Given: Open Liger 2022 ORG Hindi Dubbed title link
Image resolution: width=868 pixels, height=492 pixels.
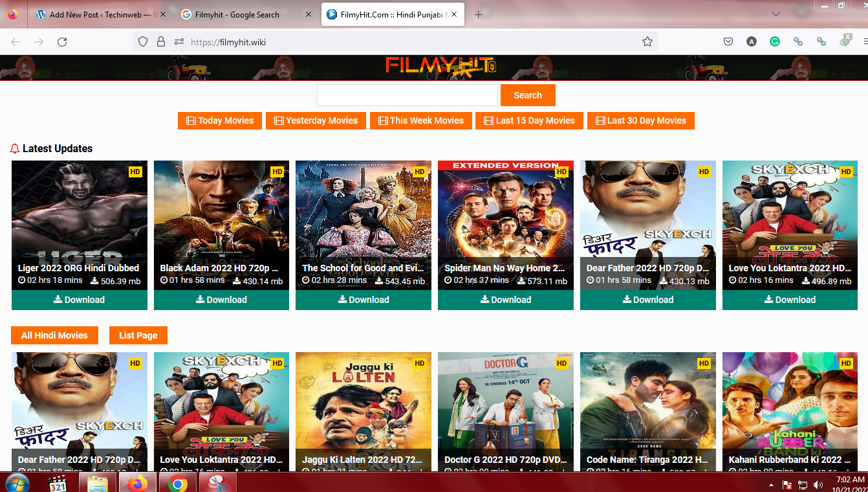Looking at the screenshot, I should (78, 268).
